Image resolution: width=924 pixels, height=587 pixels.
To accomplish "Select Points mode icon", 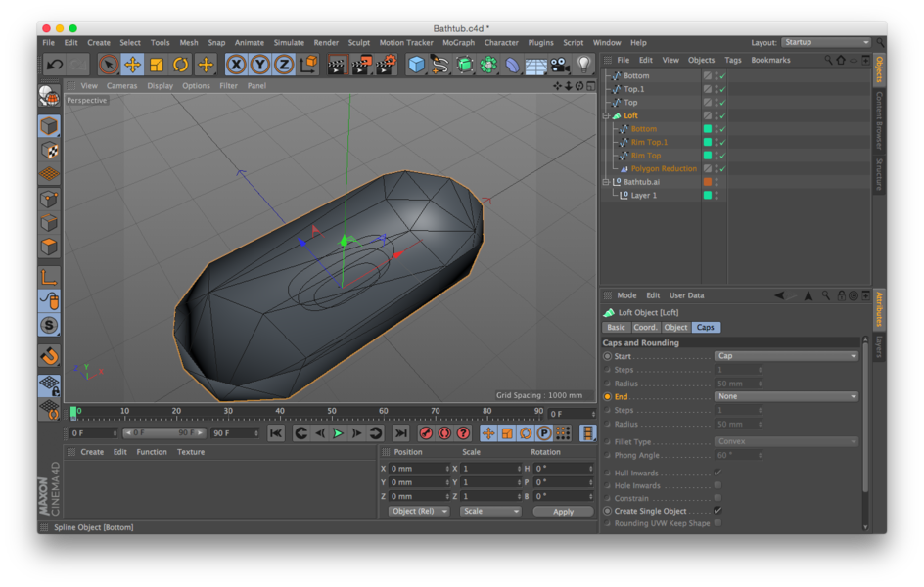I will coord(49,199).
